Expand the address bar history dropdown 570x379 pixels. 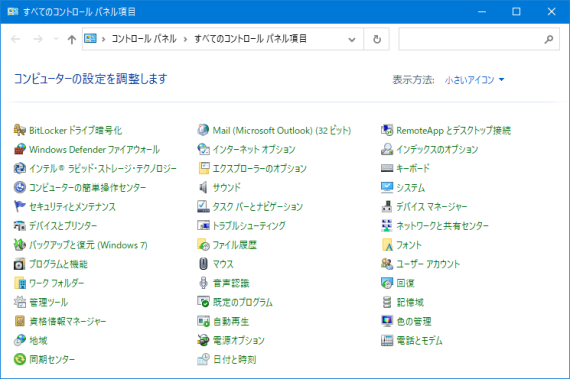352,39
